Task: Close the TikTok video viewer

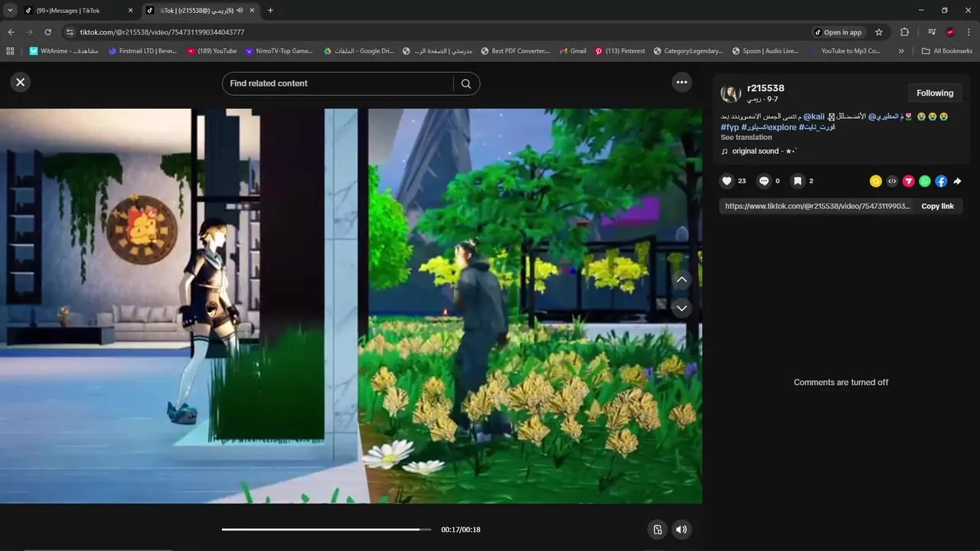Action: tap(21, 83)
